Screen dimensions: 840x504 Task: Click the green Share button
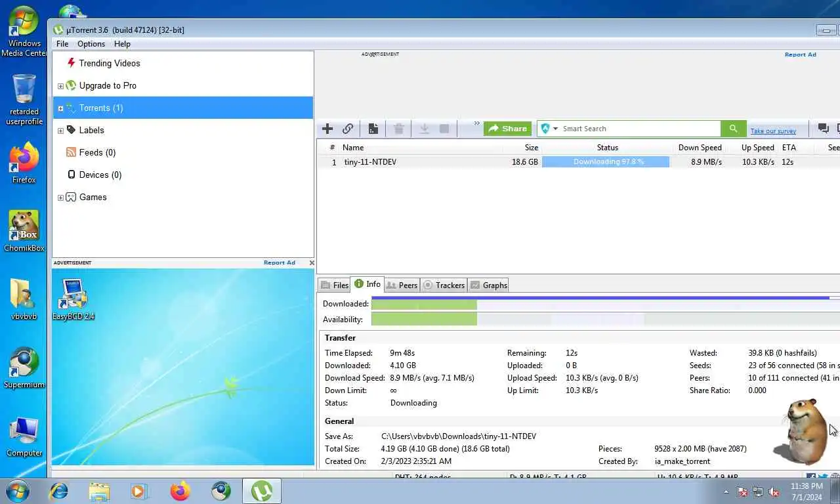coord(507,129)
